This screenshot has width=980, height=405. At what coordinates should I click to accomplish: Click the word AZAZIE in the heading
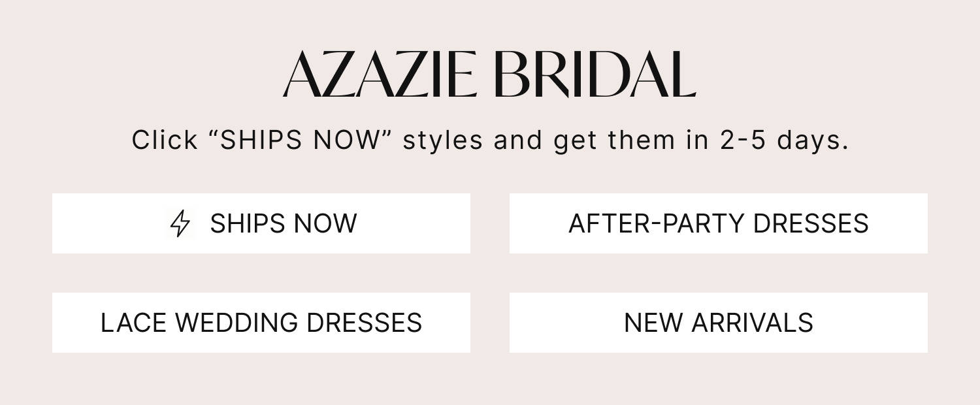tap(379, 75)
